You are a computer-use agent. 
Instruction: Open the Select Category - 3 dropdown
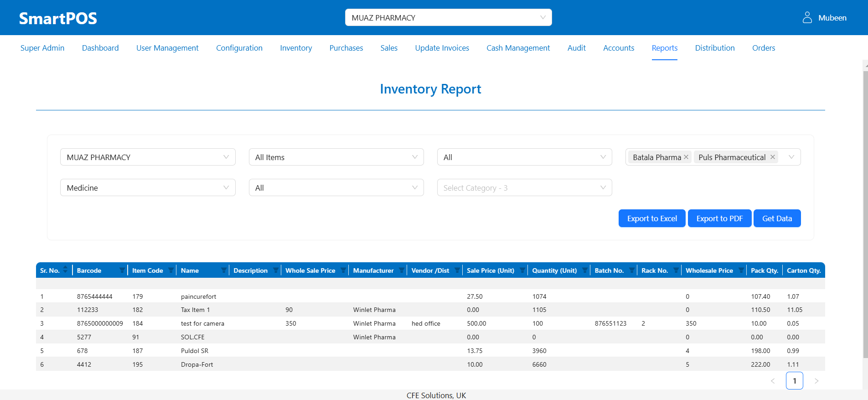click(x=525, y=187)
